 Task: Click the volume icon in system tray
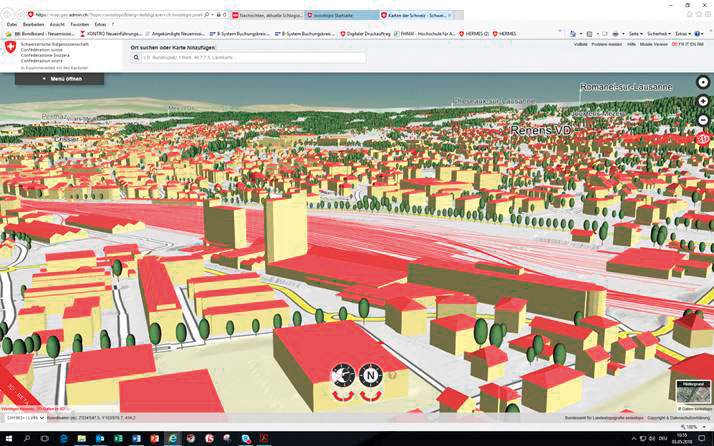(x=652, y=439)
